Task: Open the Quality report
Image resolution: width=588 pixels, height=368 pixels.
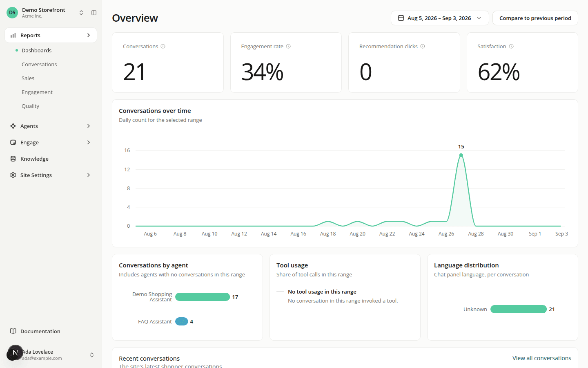Action: 31,106
